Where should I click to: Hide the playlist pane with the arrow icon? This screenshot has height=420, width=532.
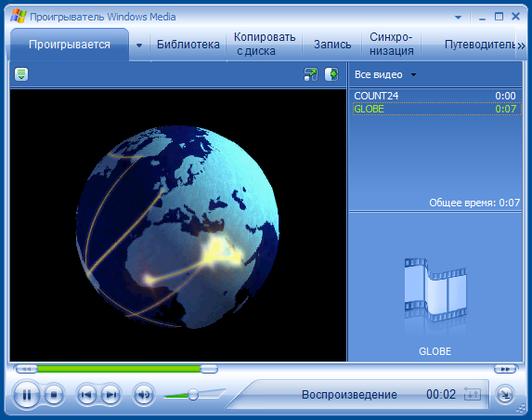pos(331,74)
